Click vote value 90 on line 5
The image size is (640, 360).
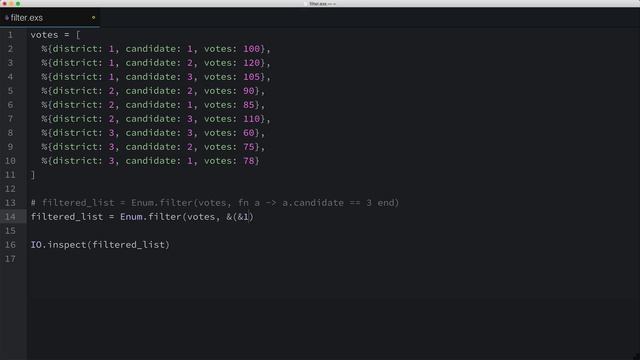point(249,91)
